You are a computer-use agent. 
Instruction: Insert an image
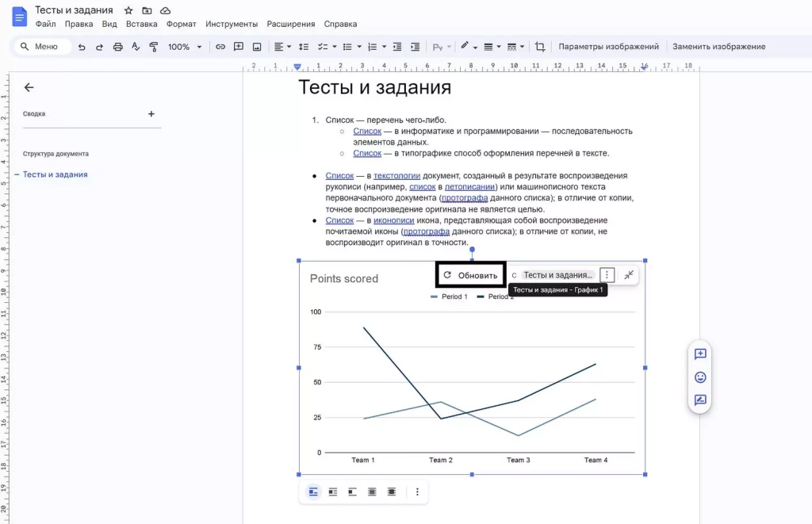coord(256,46)
